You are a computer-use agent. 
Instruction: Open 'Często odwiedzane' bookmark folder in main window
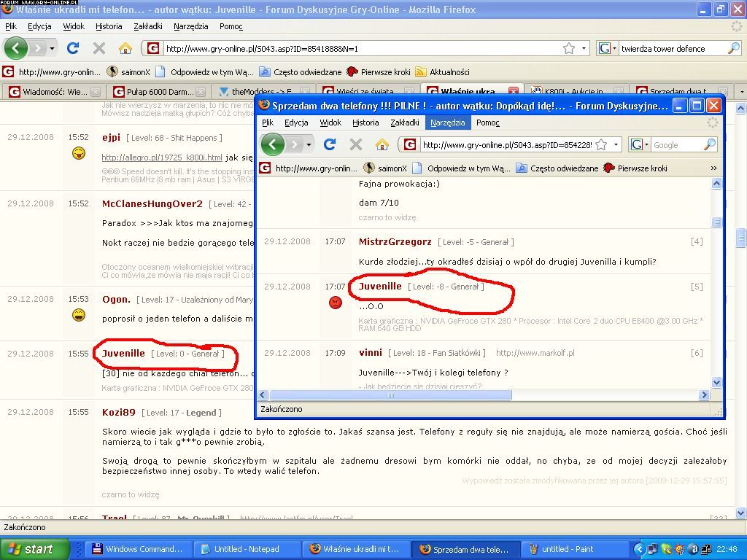click(x=301, y=72)
